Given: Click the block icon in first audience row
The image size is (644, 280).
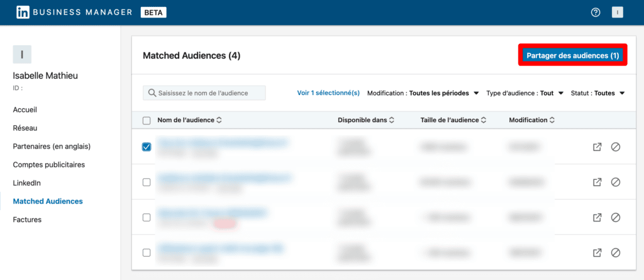Looking at the screenshot, I should pyautogui.click(x=616, y=147).
